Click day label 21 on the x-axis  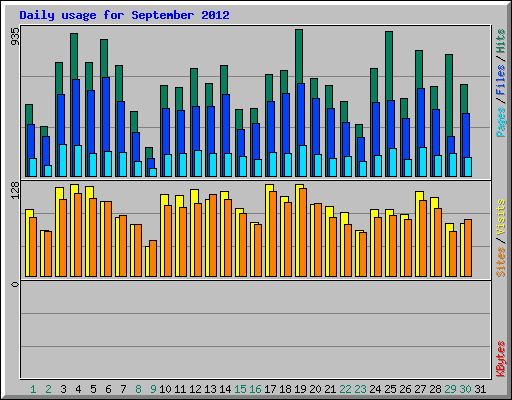click(330, 389)
